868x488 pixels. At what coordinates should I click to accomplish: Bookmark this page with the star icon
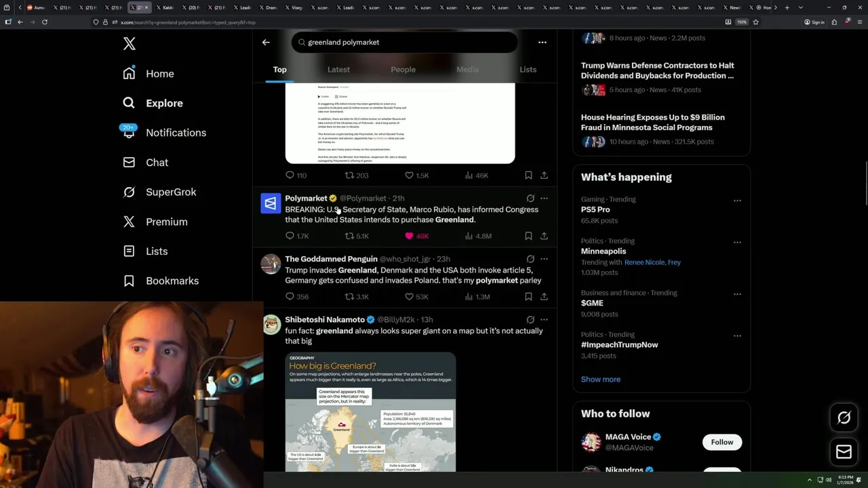755,22
